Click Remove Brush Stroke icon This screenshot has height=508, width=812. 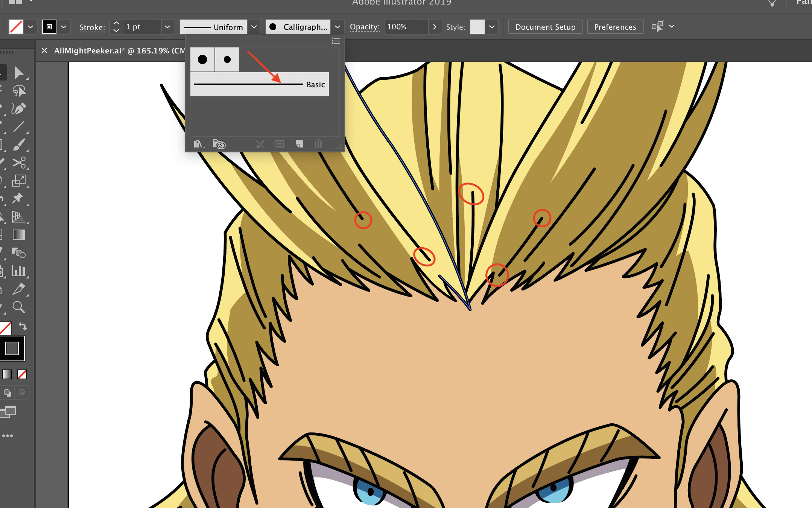point(260,144)
